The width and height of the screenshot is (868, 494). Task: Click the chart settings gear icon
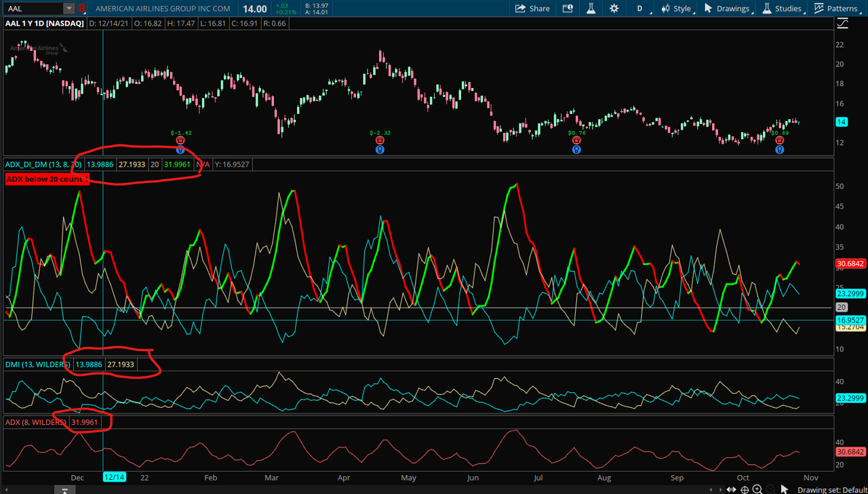pyautogui.click(x=614, y=9)
